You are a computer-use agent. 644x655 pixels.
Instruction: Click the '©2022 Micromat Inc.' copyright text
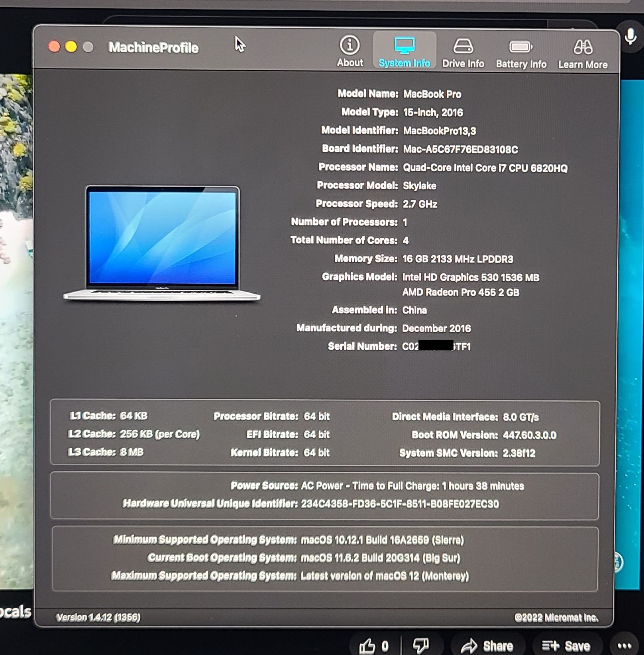[x=556, y=618]
